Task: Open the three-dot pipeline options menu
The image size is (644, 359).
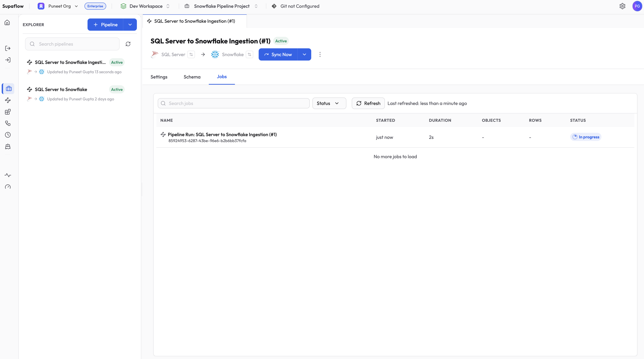Action: pos(320,54)
